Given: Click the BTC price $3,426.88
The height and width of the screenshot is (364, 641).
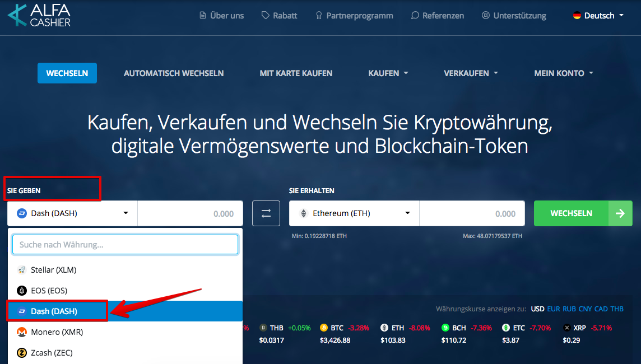Looking at the screenshot, I should coord(335,340).
